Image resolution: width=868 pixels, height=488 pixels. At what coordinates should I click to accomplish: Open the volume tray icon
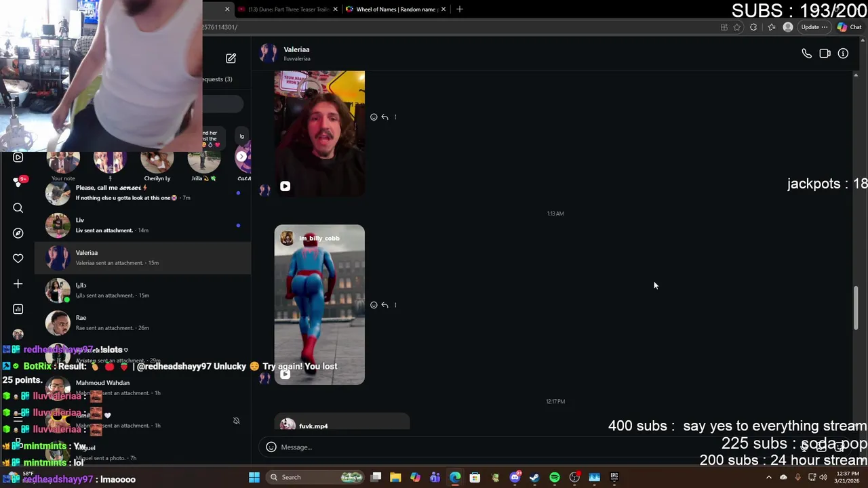click(823, 477)
